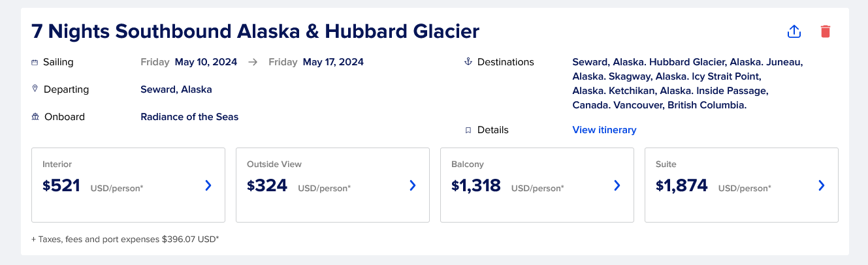Select the Balcony $1,318 room card
This screenshot has height=265, width=868.
[537, 185]
